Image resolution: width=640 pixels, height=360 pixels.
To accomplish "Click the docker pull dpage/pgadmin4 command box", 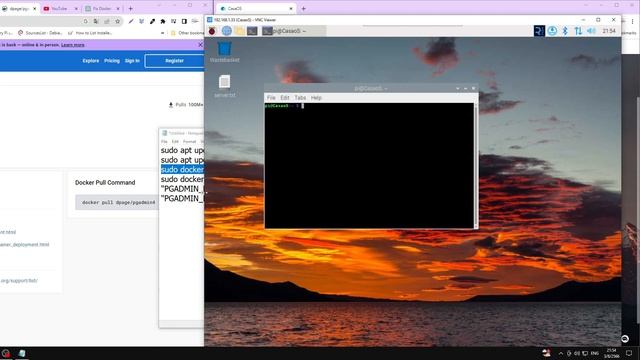I will point(117,202).
